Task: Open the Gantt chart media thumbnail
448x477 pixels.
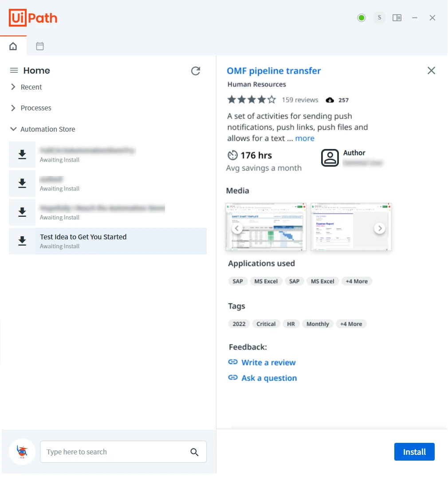Action: (x=266, y=227)
